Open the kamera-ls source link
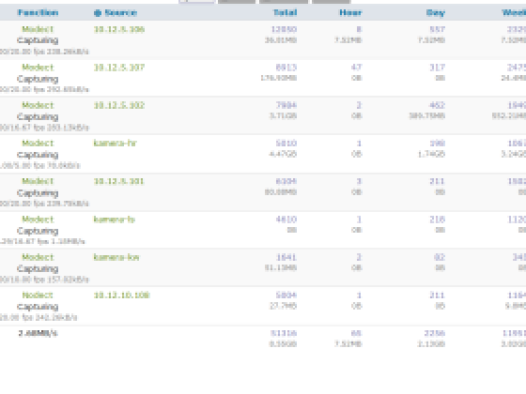Viewport: 526px width, 394px height. (114, 219)
